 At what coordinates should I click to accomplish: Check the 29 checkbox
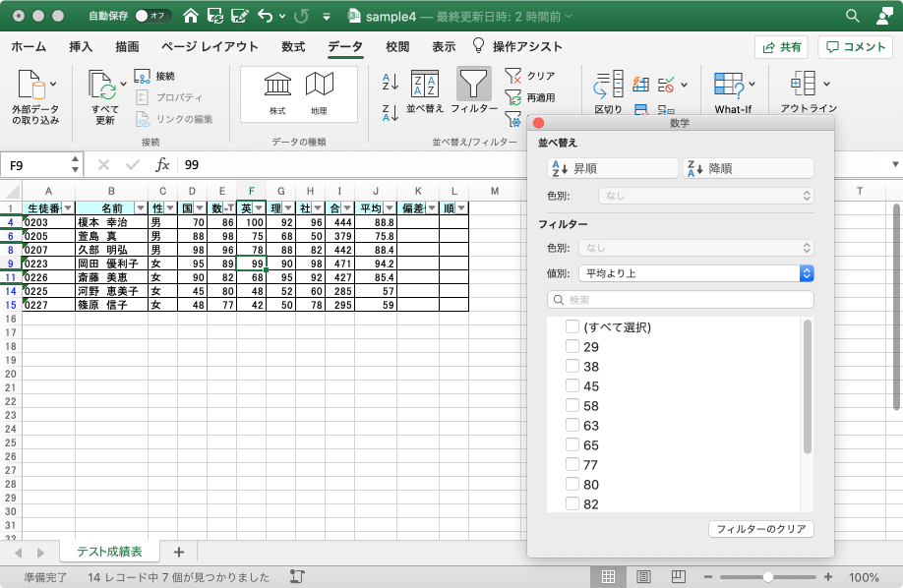[572, 346]
